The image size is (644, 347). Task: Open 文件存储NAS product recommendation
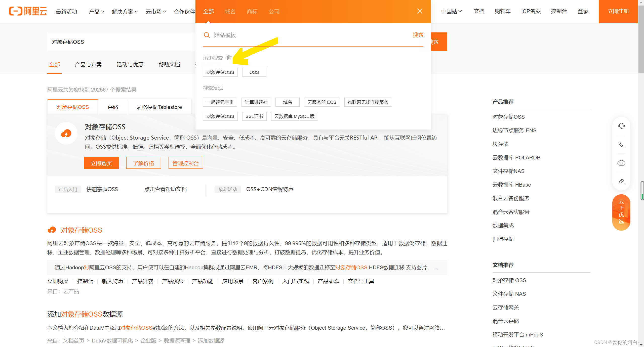pyautogui.click(x=508, y=171)
